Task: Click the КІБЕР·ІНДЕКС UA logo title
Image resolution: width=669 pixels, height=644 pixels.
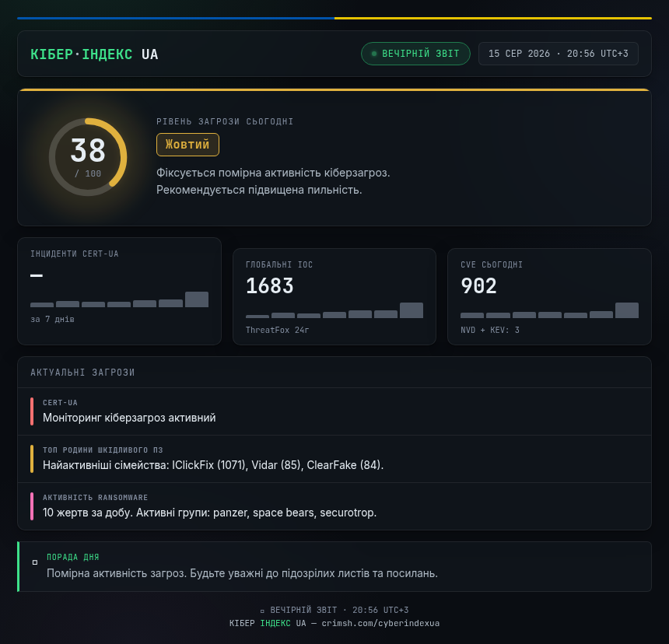Action: click(94, 54)
